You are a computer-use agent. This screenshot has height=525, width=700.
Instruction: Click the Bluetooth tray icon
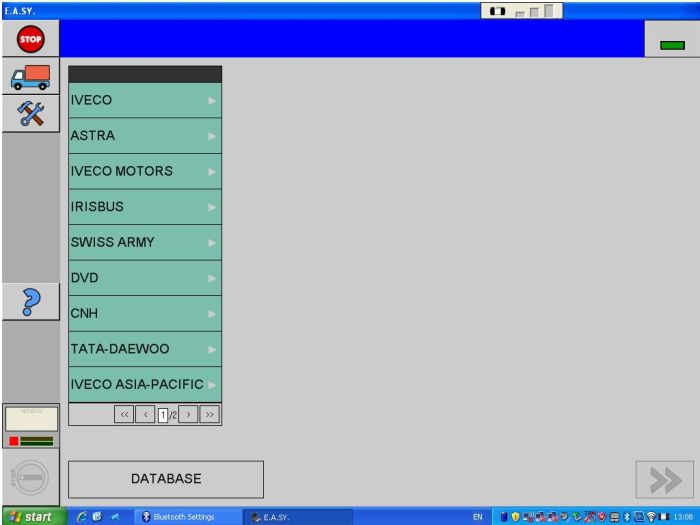point(626,517)
